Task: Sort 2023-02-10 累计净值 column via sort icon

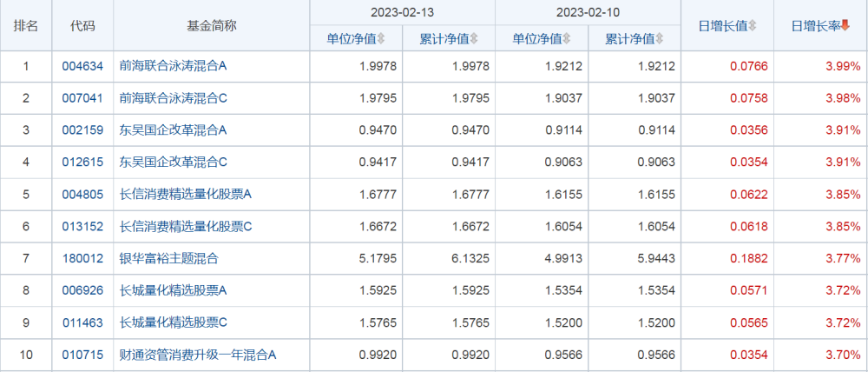Action: point(660,39)
